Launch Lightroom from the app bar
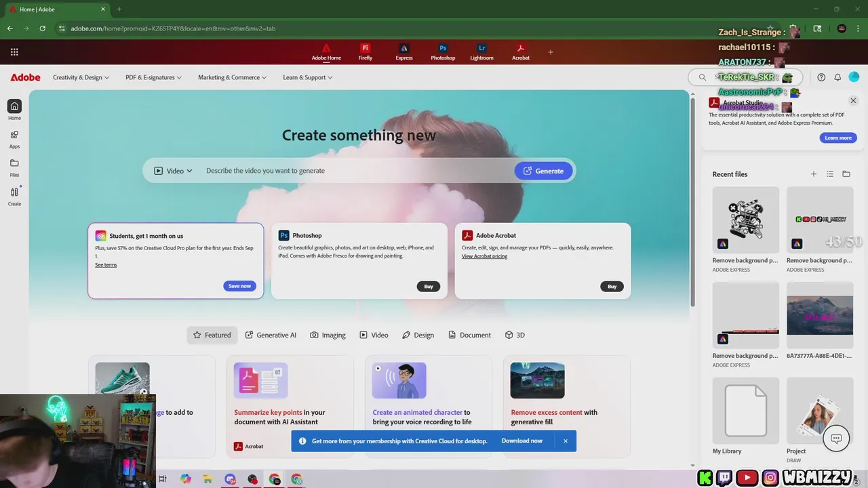Image resolution: width=868 pixels, height=488 pixels. 482,52
